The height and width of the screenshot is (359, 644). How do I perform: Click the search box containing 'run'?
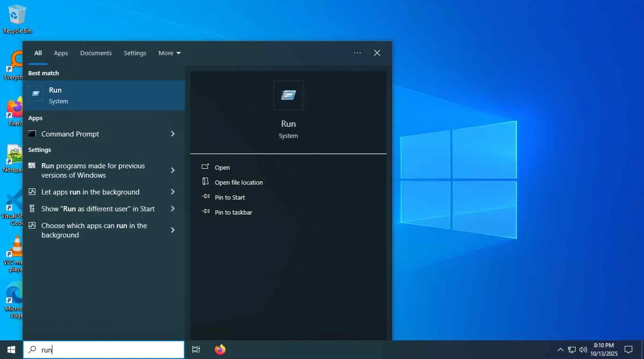tap(104, 349)
